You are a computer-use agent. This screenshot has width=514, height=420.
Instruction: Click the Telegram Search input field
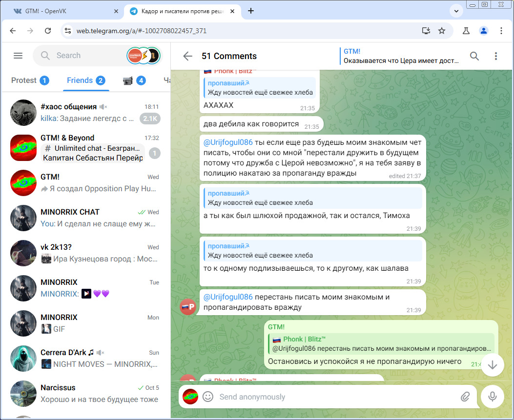coord(88,56)
